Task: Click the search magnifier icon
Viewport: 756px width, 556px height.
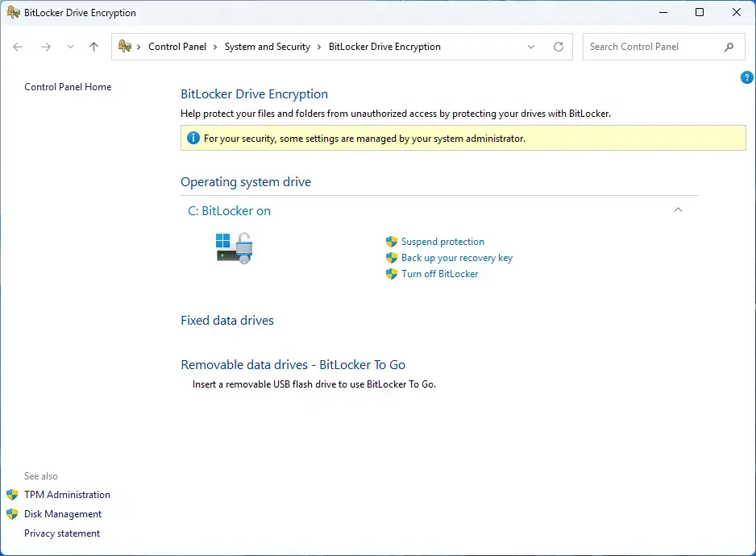Action: pos(729,47)
